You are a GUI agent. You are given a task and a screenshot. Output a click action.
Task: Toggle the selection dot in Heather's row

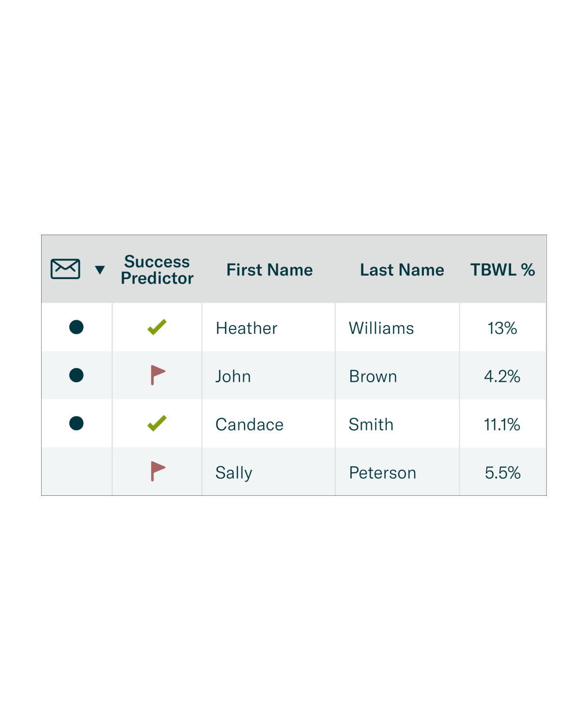[x=76, y=327]
